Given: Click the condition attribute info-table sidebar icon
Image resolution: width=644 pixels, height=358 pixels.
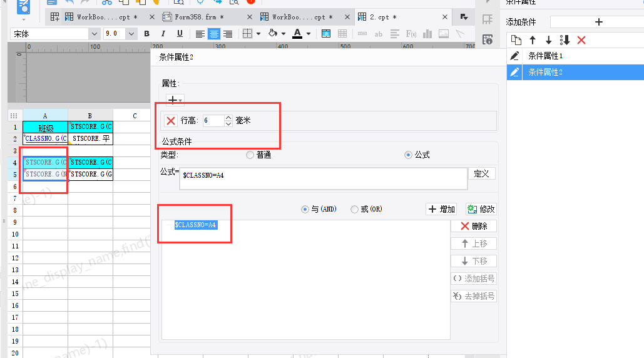Looking at the screenshot, I should click(x=487, y=39).
